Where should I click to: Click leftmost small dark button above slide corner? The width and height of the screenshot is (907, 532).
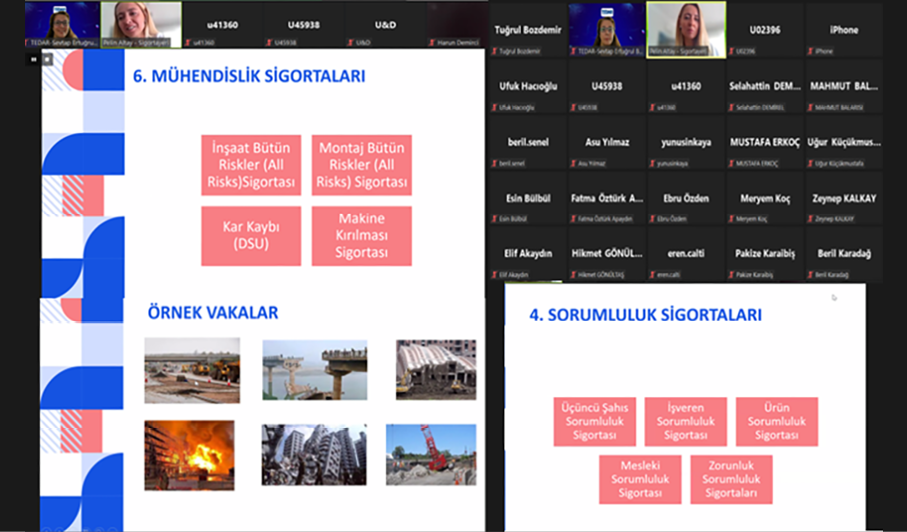33,59
